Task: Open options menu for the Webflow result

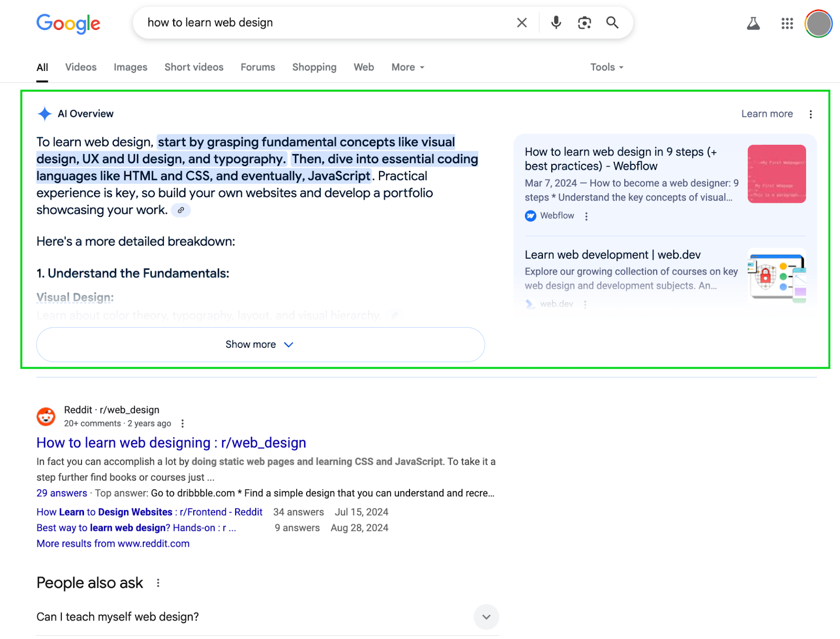Action: pyautogui.click(x=586, y=216)
